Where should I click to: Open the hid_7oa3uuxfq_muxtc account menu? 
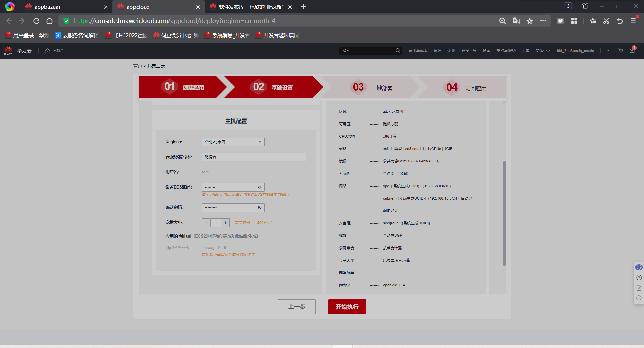click(x=575, y=51)
